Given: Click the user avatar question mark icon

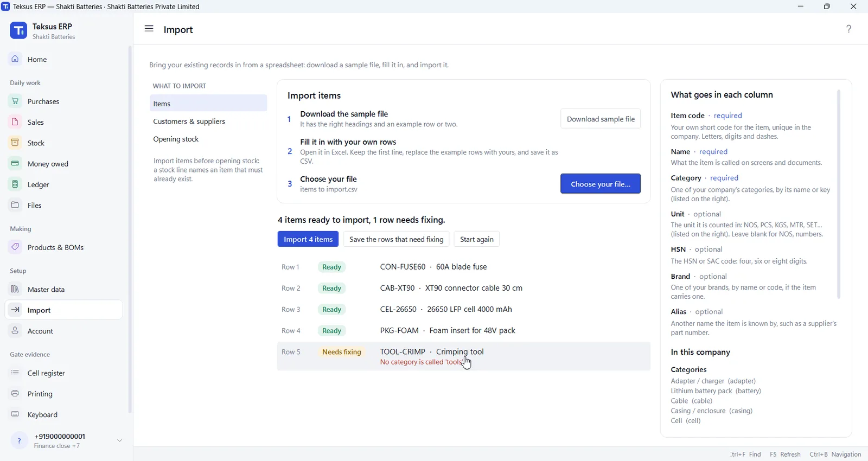Looking at the screenshot, I should (19, 440).
